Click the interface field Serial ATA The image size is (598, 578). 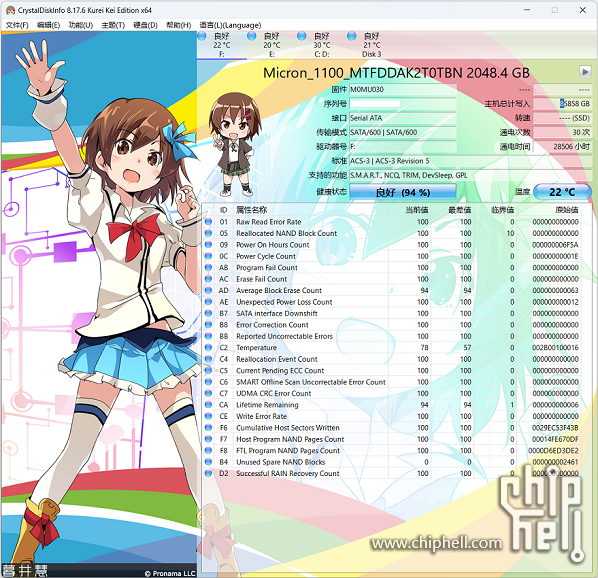pyautogui.click(x=403, y=118)
